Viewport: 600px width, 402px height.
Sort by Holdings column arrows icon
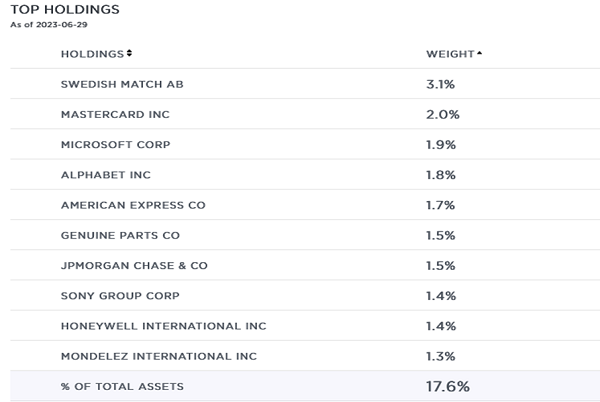coord(129,53)
